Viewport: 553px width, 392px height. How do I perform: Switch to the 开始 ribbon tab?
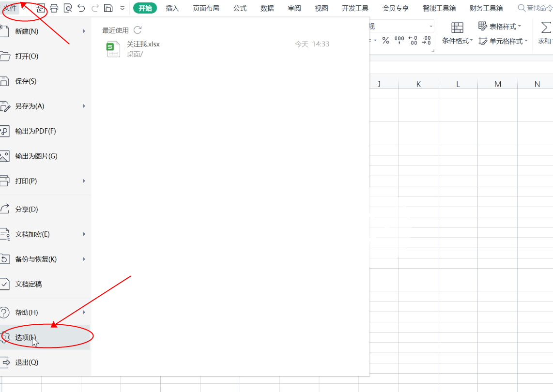pyautogui.click(x=145, y=8)
